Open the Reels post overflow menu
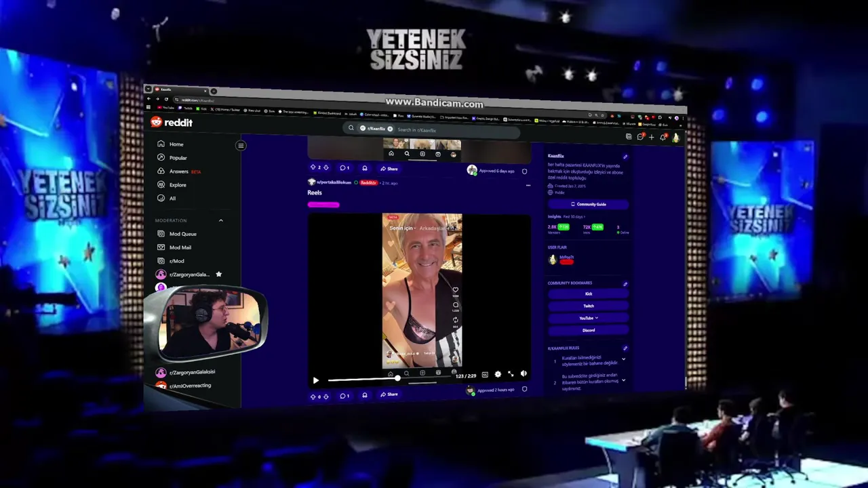This screenshot has width=868, height=488. click(528, 185)
